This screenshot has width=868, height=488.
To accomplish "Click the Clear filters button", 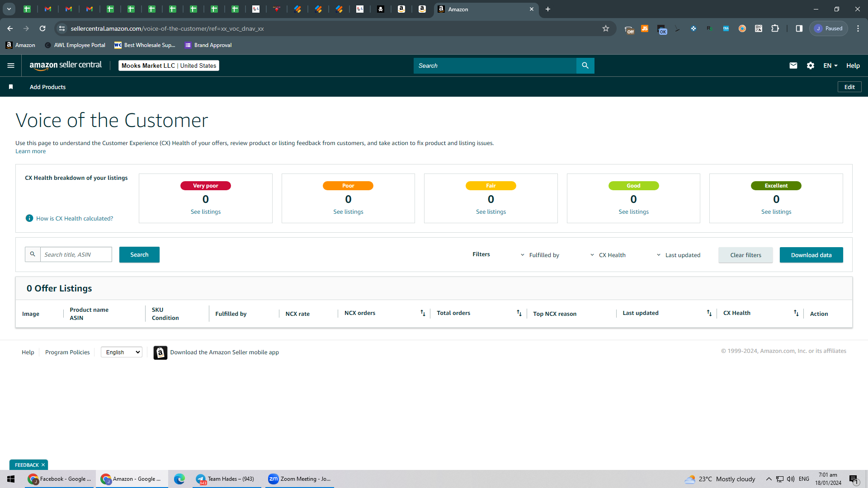I will point(745,255).
